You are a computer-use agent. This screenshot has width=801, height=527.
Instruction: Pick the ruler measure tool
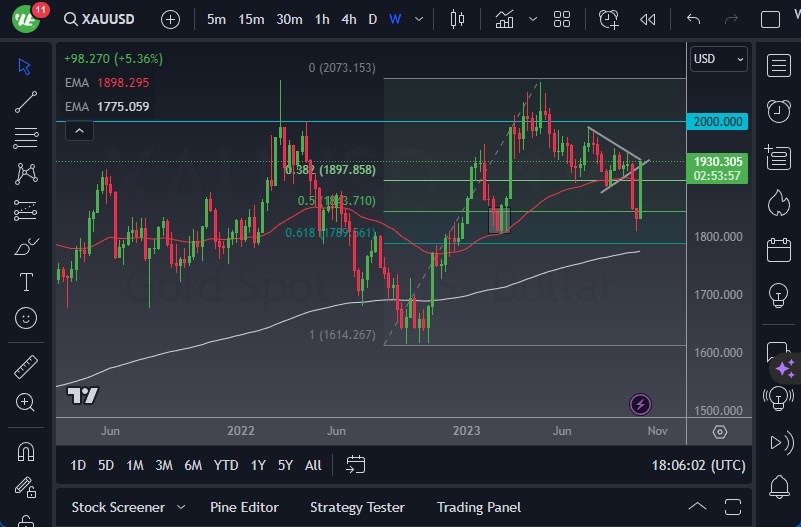[27, 367]
